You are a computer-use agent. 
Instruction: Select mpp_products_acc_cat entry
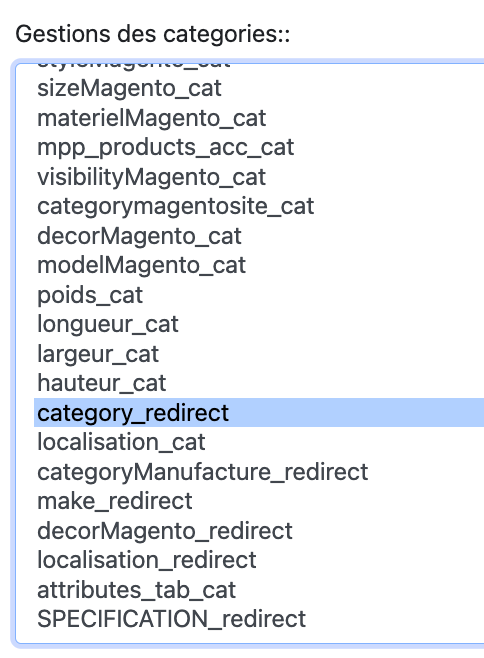tap(259, 147)
